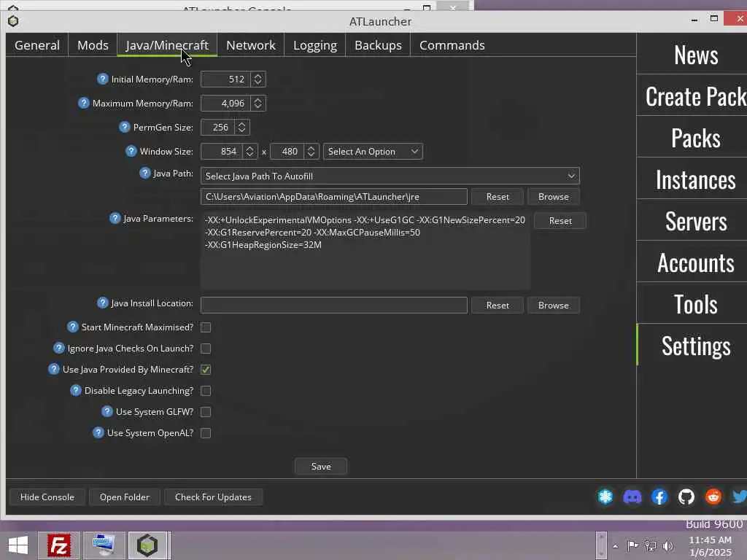Click help icon beside Use System OpenAL
This screenshot has height=560, width=747.
click(98, 432)
